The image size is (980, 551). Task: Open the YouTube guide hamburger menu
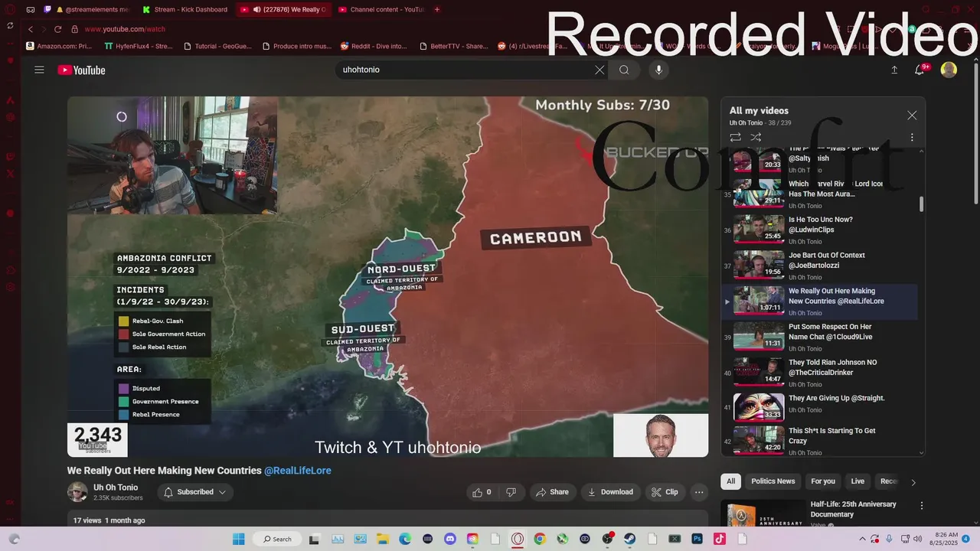point(39,70)
